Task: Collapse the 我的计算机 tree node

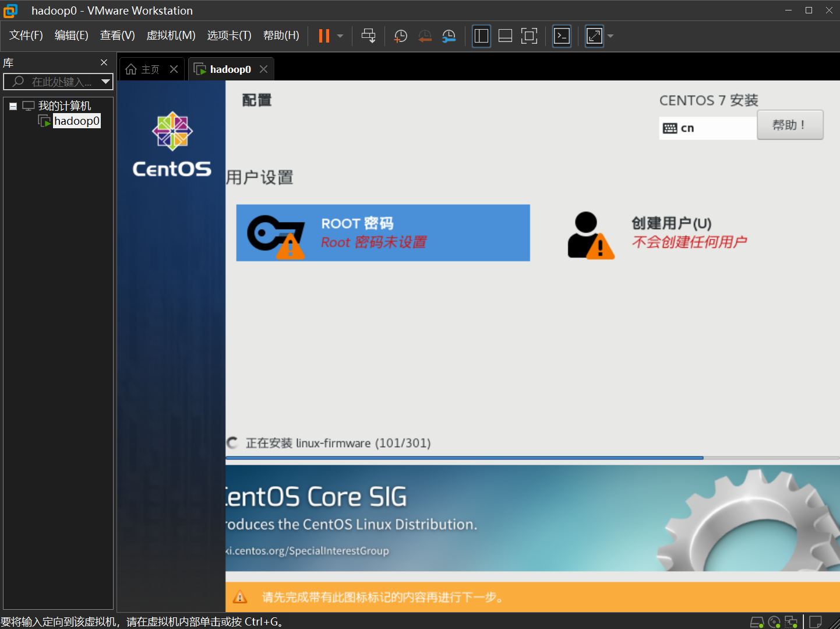Action: pyautogui.click(x=13, y=106)
